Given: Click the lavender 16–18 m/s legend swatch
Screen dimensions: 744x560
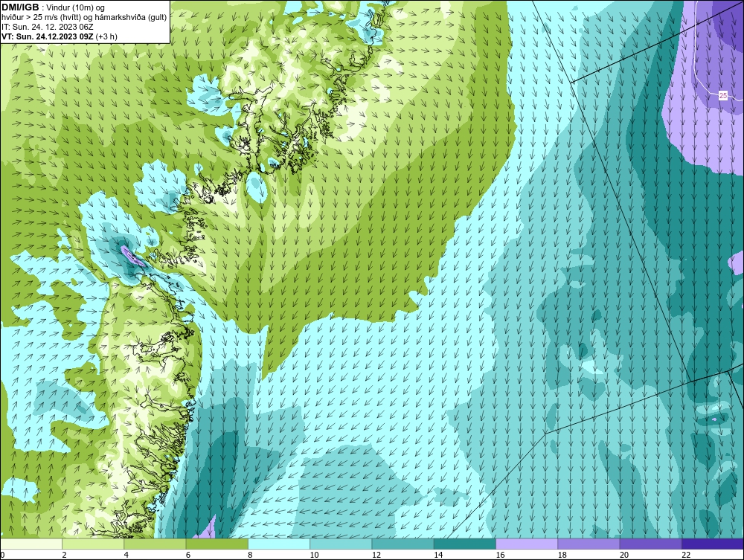Looking at the screenshot, I should [x=527, y=544].
